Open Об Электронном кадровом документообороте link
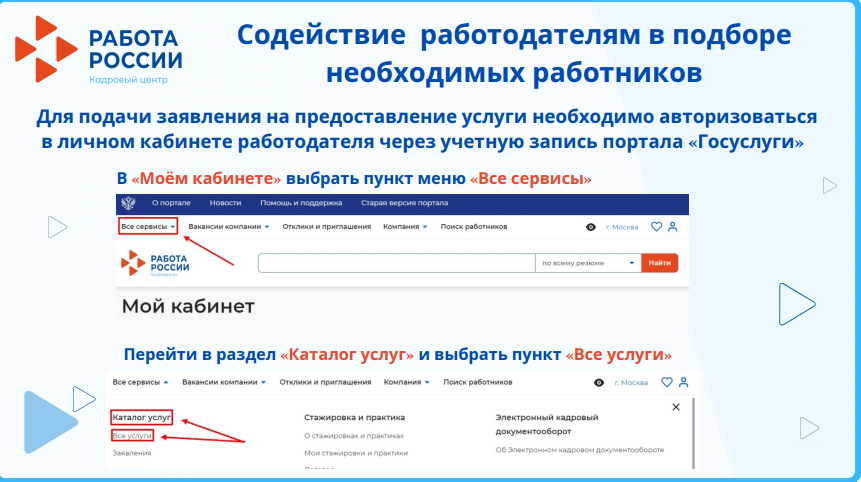 [x=580, y=450]
